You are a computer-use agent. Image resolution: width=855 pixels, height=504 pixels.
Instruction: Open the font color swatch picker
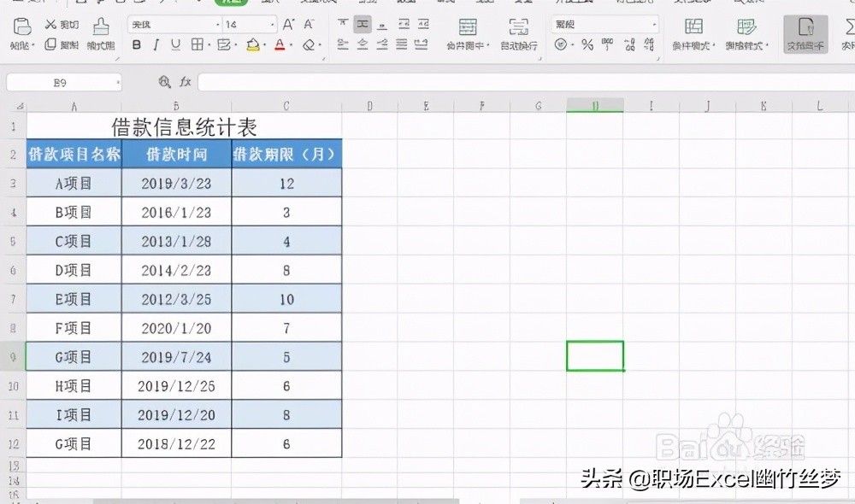[x=279, y=44]
